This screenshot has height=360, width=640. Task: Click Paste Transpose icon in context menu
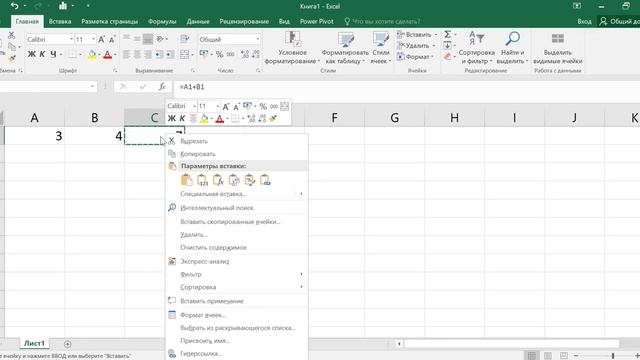(234, 180)
